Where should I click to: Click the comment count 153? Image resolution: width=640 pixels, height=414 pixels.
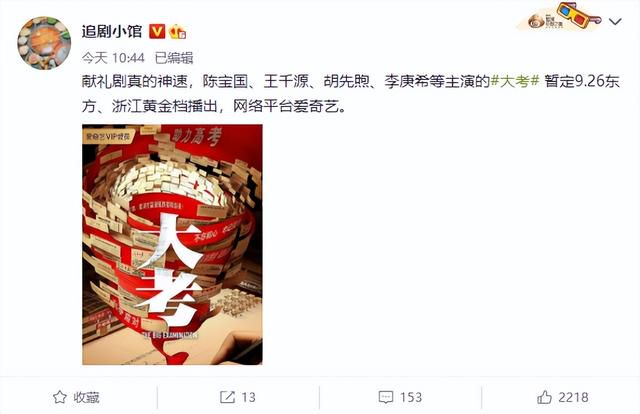(411, 397)
